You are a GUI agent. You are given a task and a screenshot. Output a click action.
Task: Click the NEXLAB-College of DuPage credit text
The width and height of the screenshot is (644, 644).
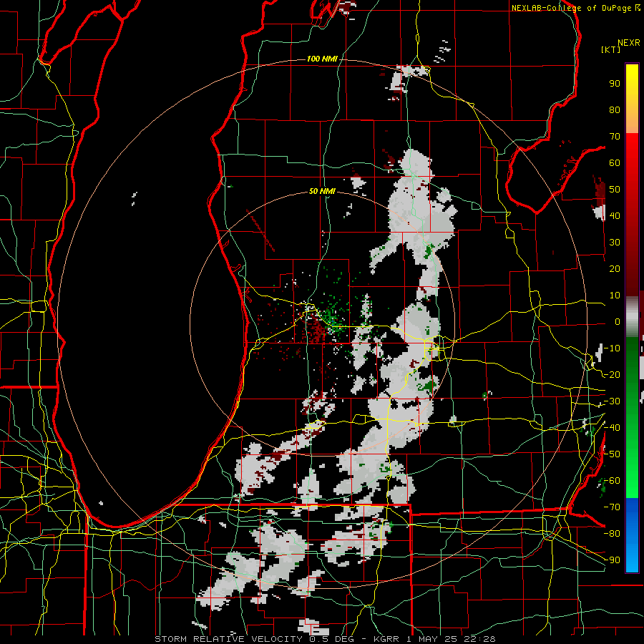(572, 8)
